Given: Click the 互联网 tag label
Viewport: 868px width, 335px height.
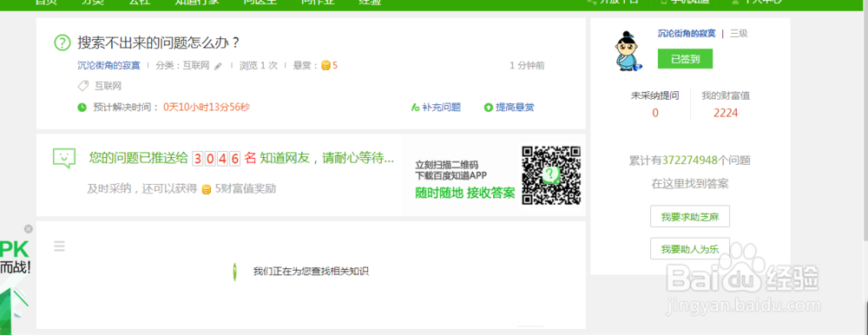Looking at the screenshot, I should coord(108,86).
